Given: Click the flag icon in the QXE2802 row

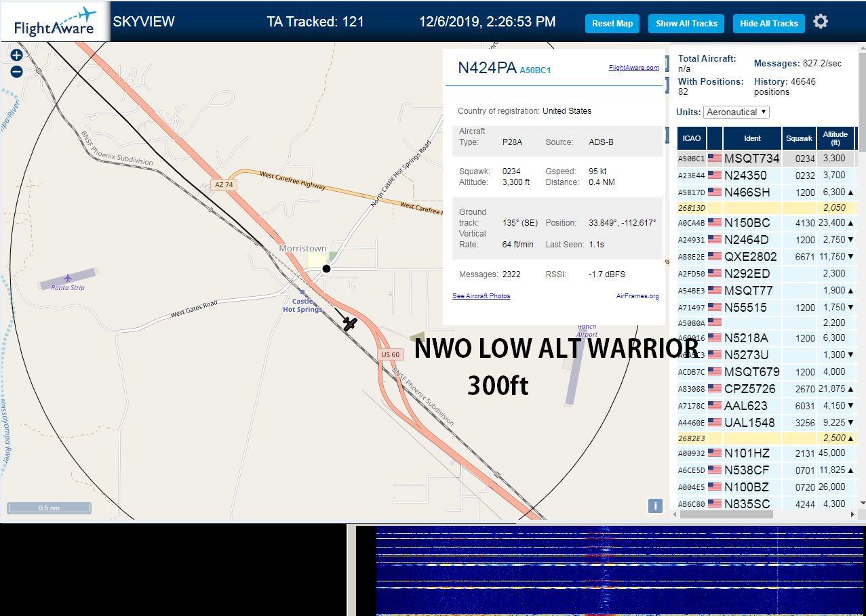Looking at the screenshot, I should click(715, 256).
